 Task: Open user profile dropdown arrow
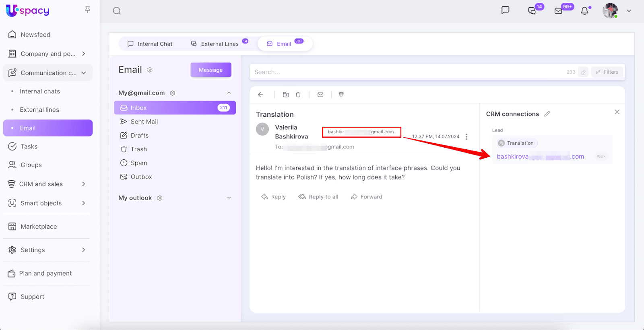pos(629,11)
